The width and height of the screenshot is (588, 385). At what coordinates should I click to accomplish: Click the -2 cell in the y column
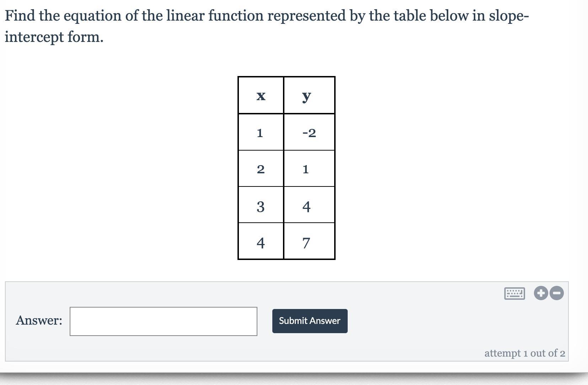point(309,132)
